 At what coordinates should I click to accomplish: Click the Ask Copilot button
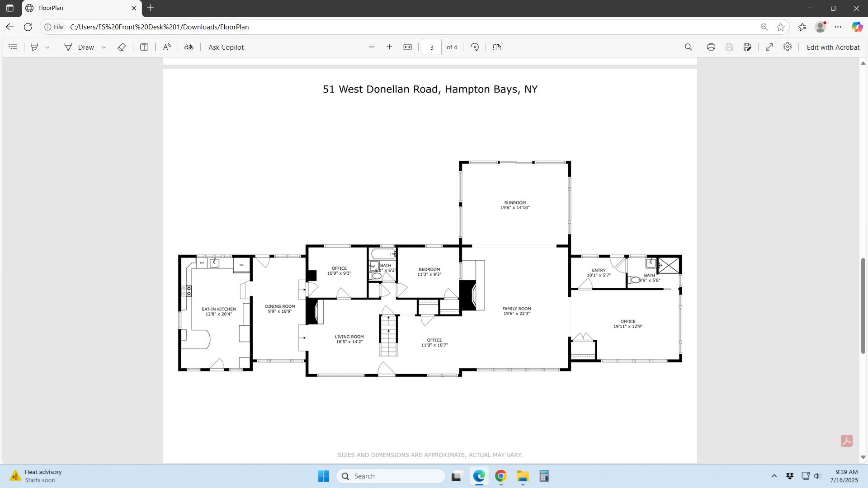(226, 47)
